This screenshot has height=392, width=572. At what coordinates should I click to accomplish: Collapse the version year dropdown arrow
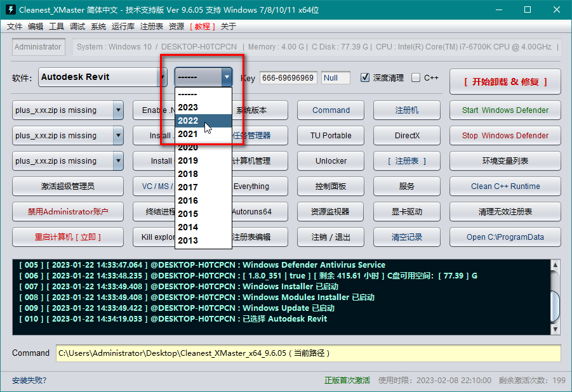227,77
